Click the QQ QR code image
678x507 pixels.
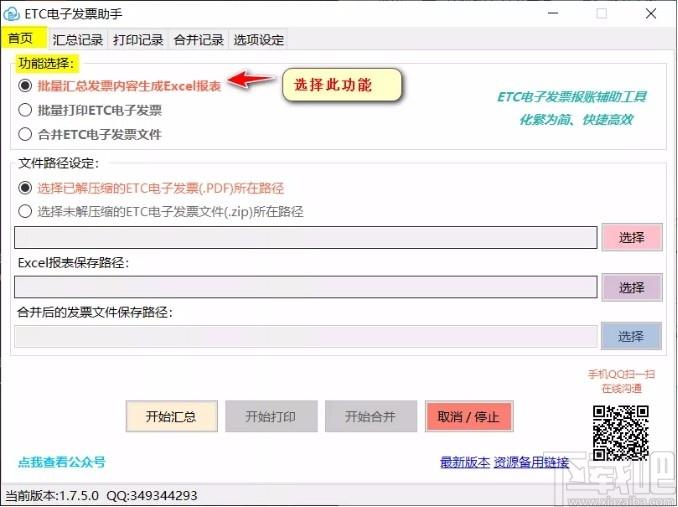tap(620, 433)
